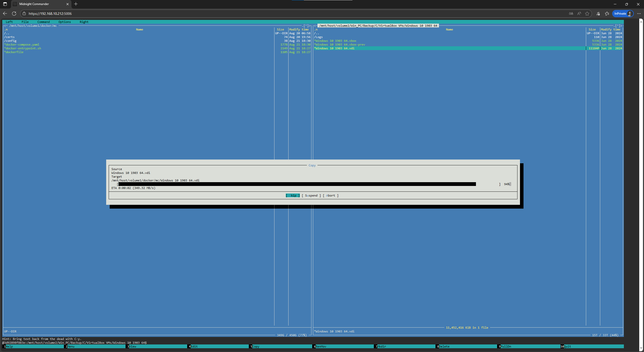Click the browser refresh icon
Image resolution: width=644 pixels, height=352 pixels.
coord(14,14)
